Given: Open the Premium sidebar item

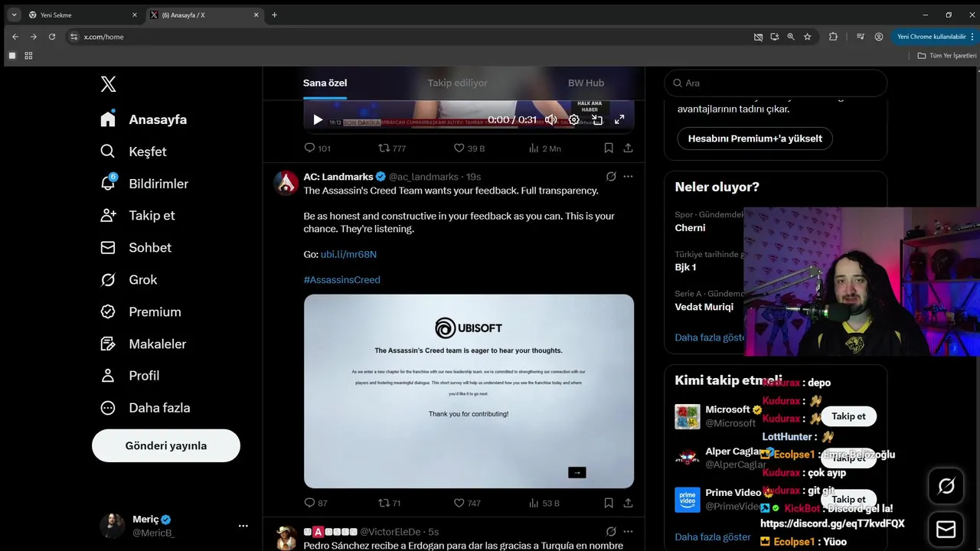Looking at the screenshot, I should pyautogui.click(x=141, y=311).
